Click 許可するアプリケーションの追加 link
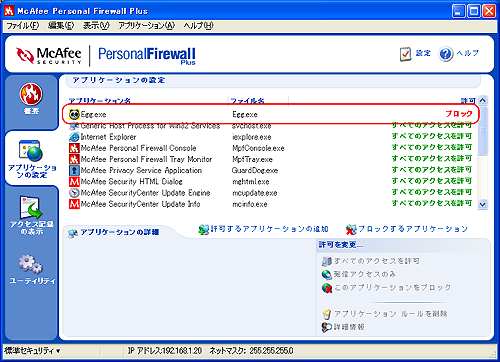Viewport: 500px width, 362px height. coord(269,229)
